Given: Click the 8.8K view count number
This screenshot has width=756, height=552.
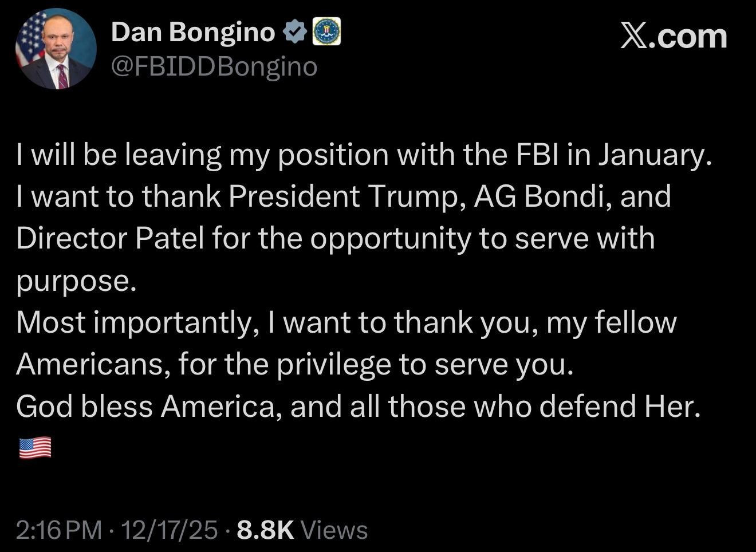Looking at the screenshot, I should pyautogui.click(x=265, y=530).
